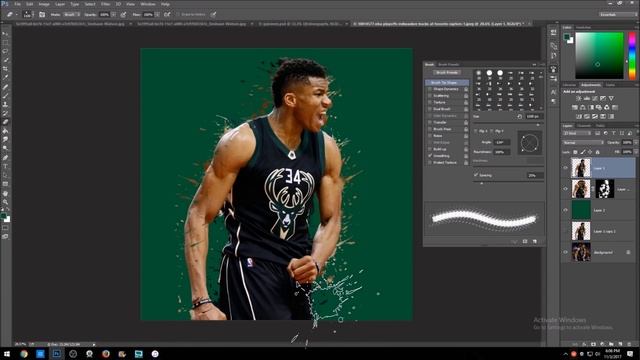The image size is (640, 360).
Task: Open Chrome from the taskbar
Action: 24,354
